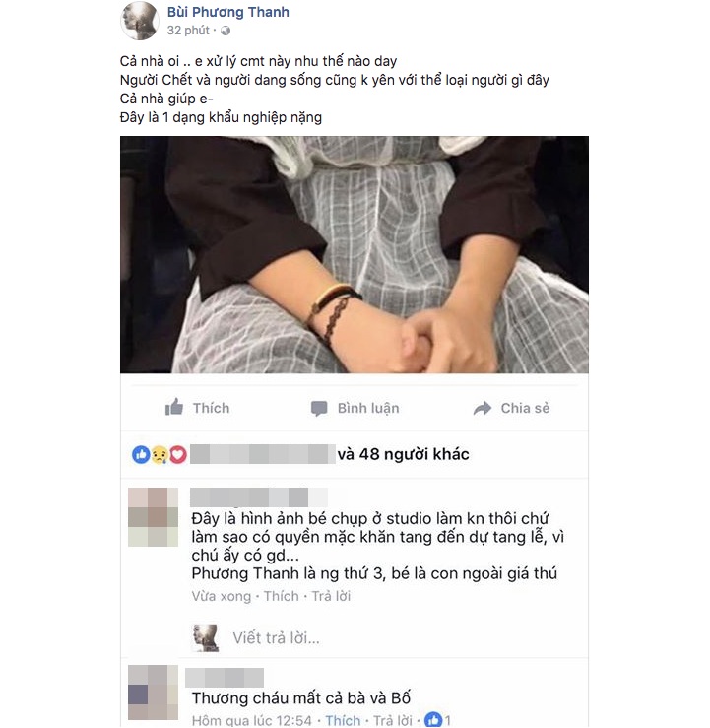Open Bùi Phương Thanh profile picture
Screen dimensions: 710x728
(140, 21)
